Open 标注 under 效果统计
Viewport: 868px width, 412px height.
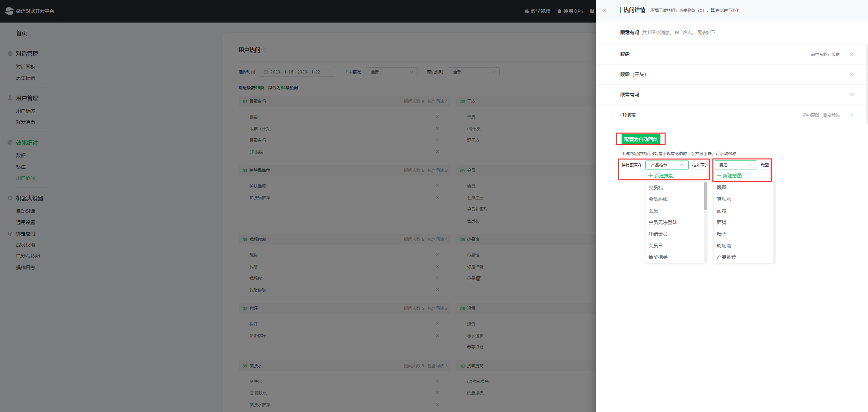pyautogui.click(x=21, y=167)
